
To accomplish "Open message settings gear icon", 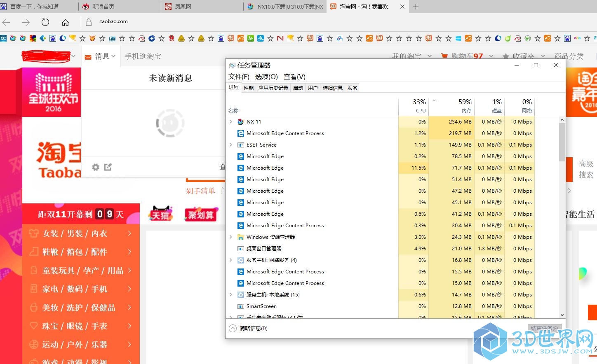I will 96,167.
